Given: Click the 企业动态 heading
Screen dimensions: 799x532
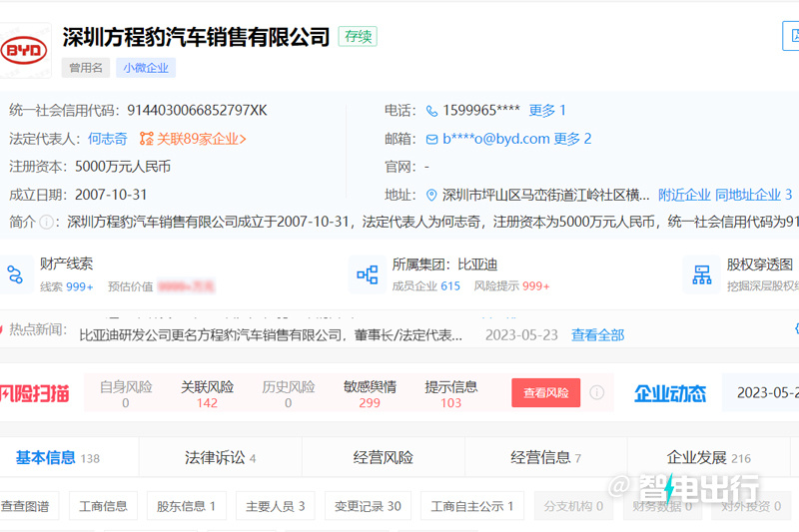Looking at the screenshot, I should coord(670,393).
